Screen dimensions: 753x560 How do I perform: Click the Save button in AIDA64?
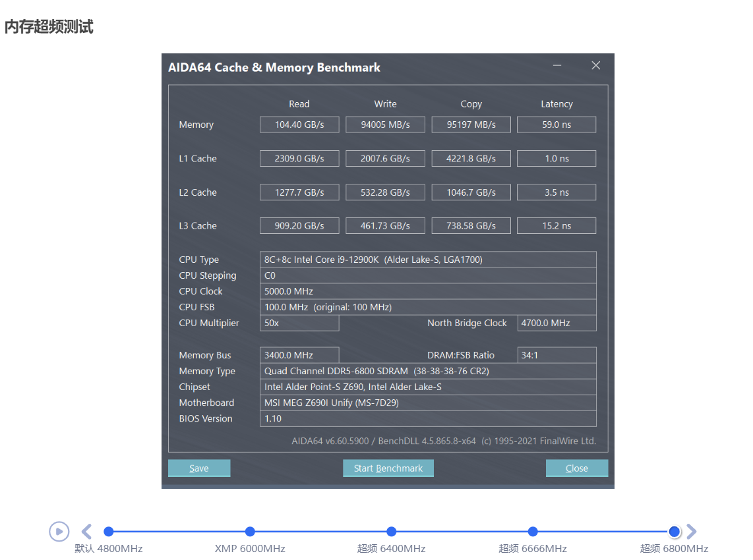199,468
